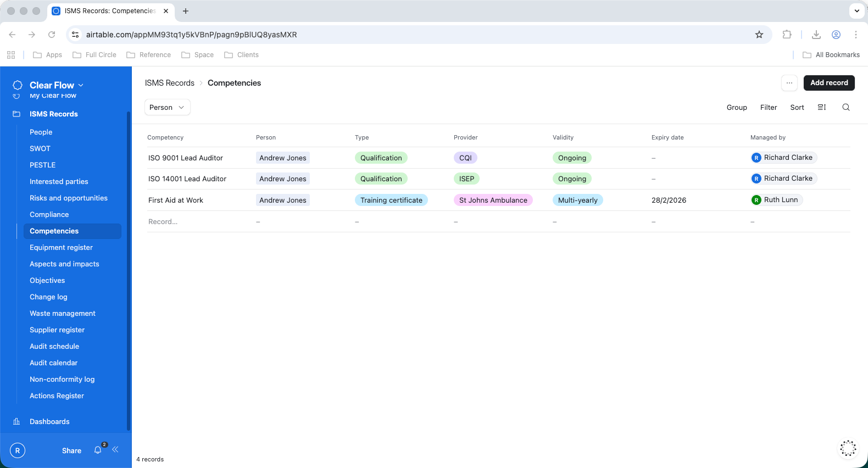Viewport: 868px width, 468px height.
Task: Click the Training certificate tag
Action: click(391, 200)
